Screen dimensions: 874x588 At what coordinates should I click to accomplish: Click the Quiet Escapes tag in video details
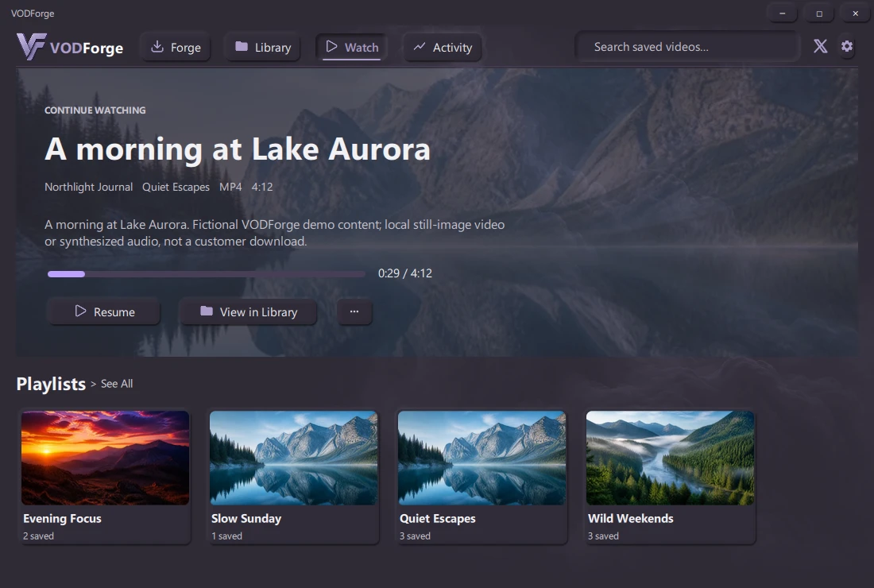coord(176,188)
